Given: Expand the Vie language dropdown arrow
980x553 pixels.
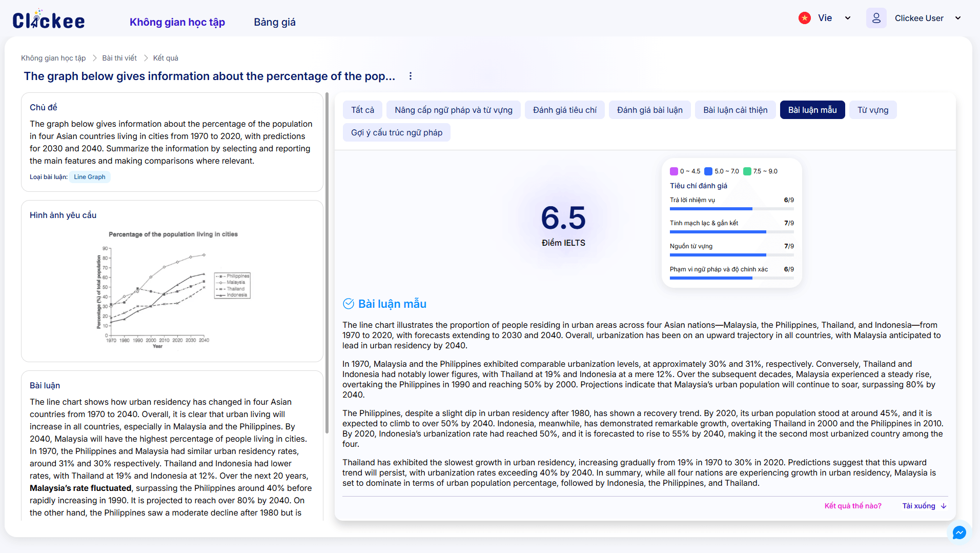Looking at the screenshot, I should [848, 18].
